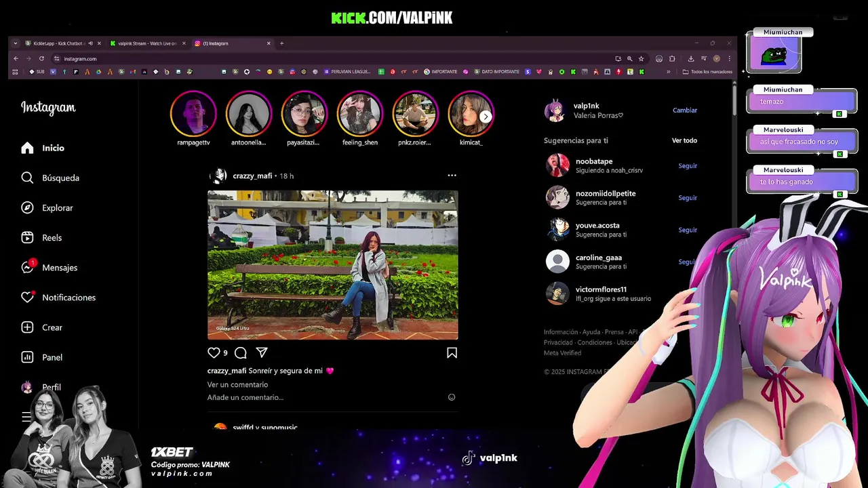Click Ver un comentario link
The image size is (868, 488).
pyautogui.click(x=237, y=384)
